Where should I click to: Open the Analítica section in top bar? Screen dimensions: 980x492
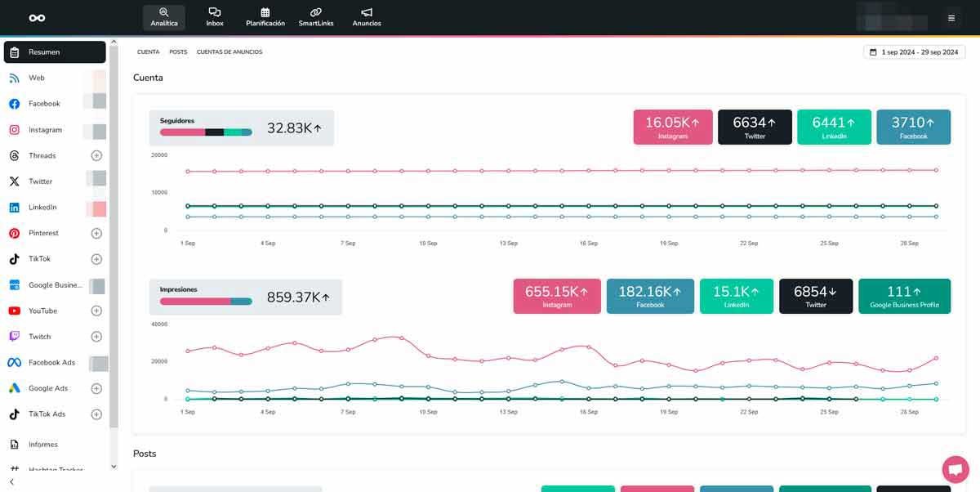163,17
